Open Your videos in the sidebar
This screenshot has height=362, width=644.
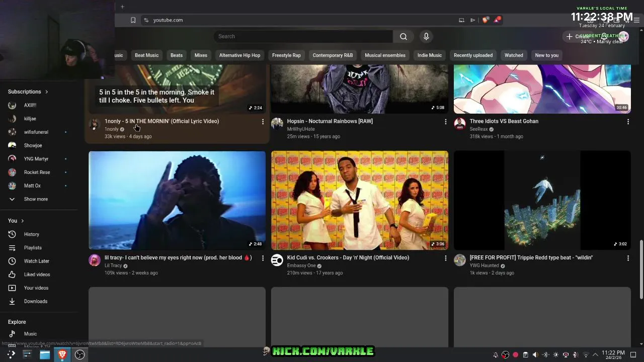(x=38, y=288)
